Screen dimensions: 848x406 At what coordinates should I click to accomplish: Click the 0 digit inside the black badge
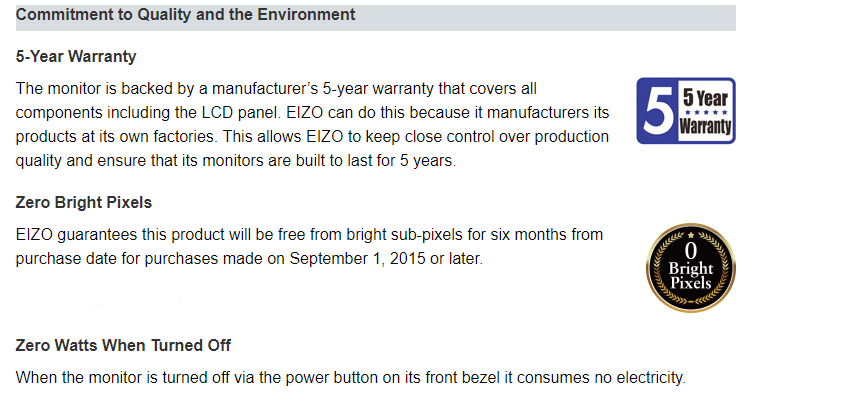691,251
